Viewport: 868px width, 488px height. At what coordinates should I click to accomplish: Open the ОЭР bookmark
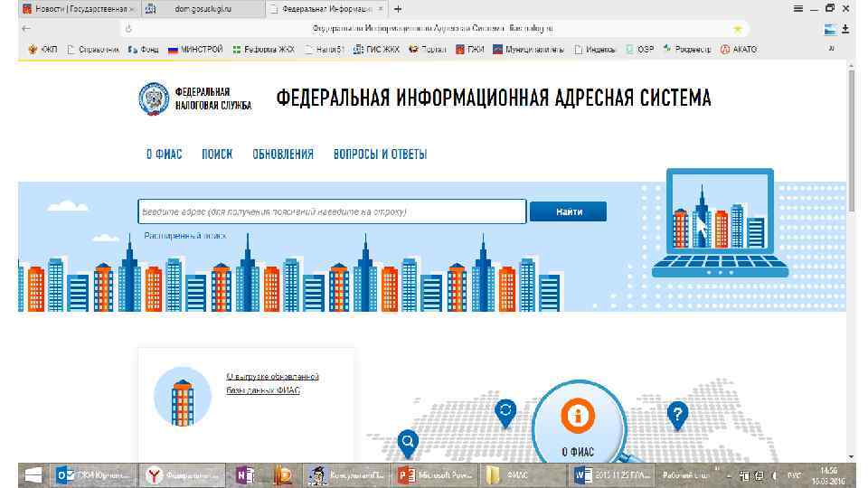[x=639, y=49]
